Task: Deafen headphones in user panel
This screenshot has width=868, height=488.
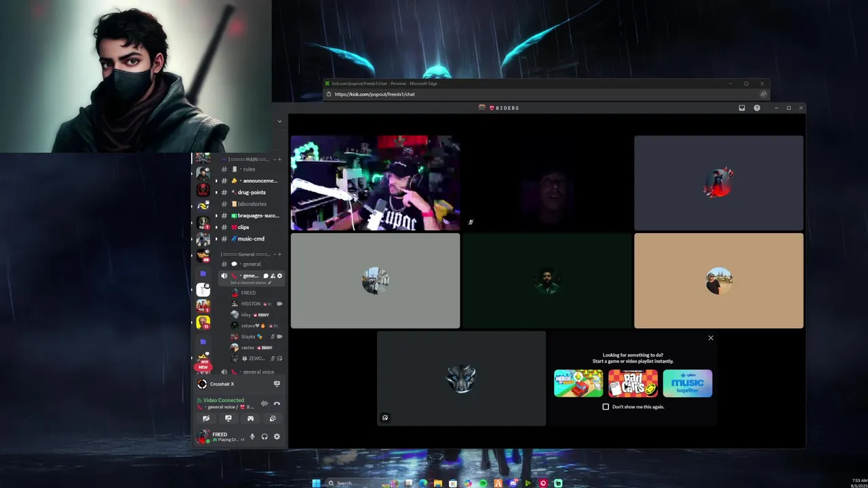Action: pyautogui.click(x=264, y=436)
